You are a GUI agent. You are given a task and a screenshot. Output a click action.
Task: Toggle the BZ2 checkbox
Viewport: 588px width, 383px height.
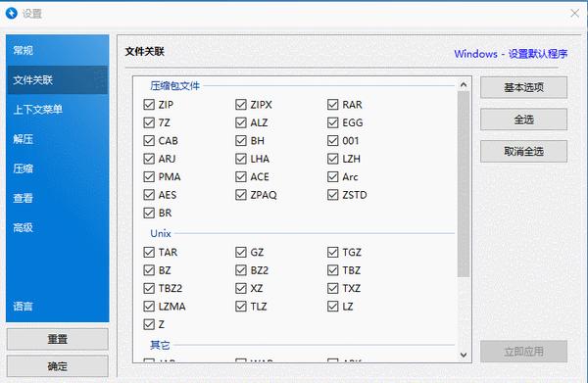tap(241, 270)
